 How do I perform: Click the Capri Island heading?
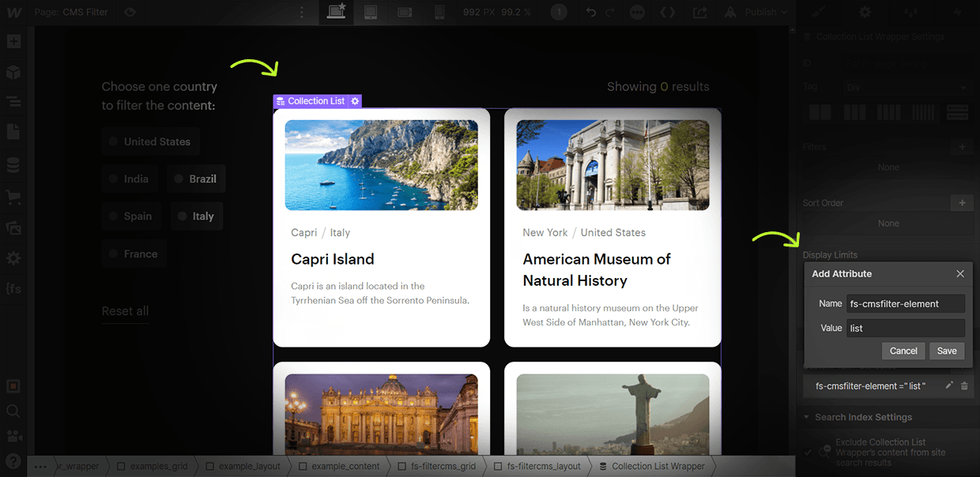(x=333, y=259)
